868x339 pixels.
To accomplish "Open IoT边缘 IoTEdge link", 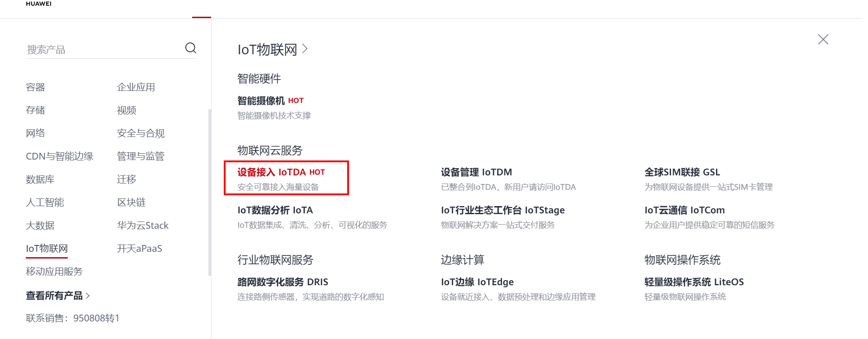I will [477, 282].
